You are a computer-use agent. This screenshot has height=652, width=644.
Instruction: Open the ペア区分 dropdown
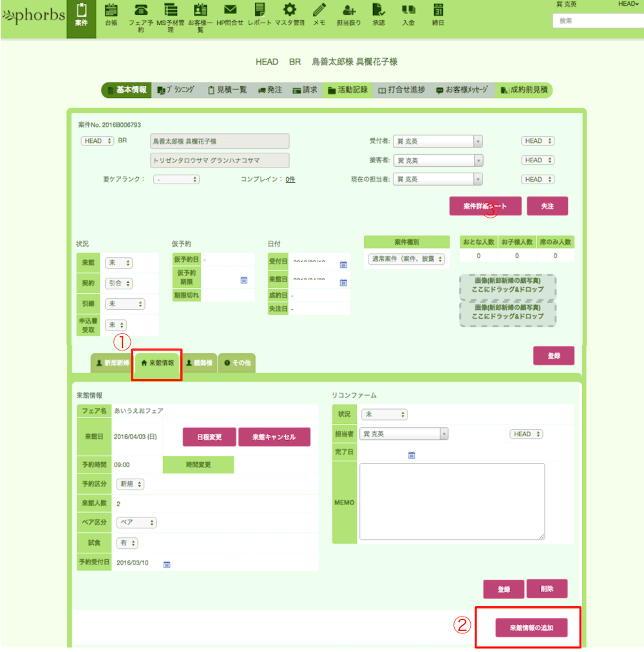tap(137, 523)
